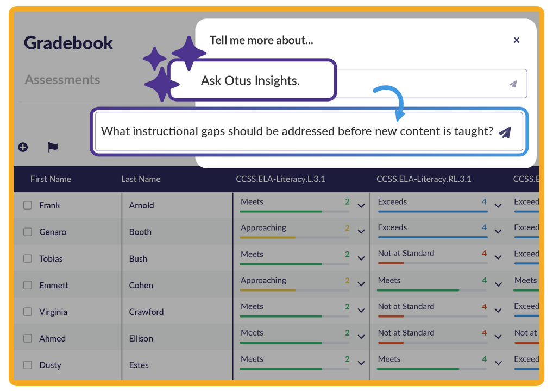This screenshot has height=392, width=553.
Task: Dismiss the Tell me more about panel
Action: [x=517, y=40]
